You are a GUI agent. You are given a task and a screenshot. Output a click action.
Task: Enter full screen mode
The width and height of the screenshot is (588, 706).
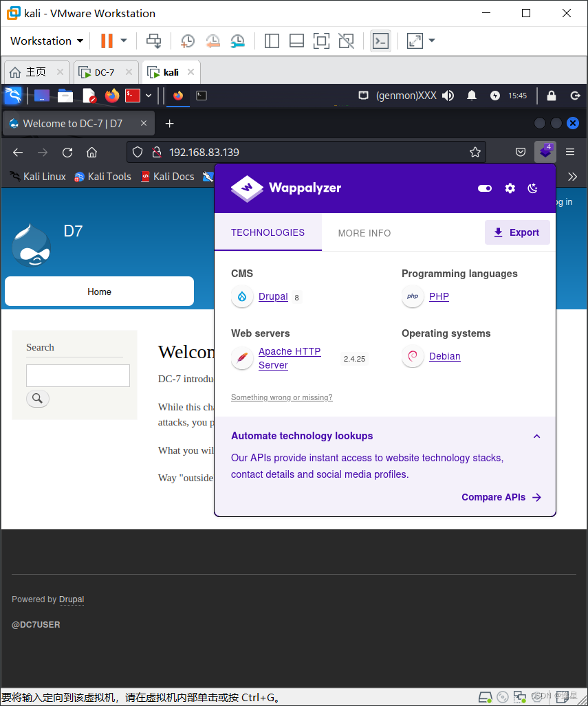321,41
